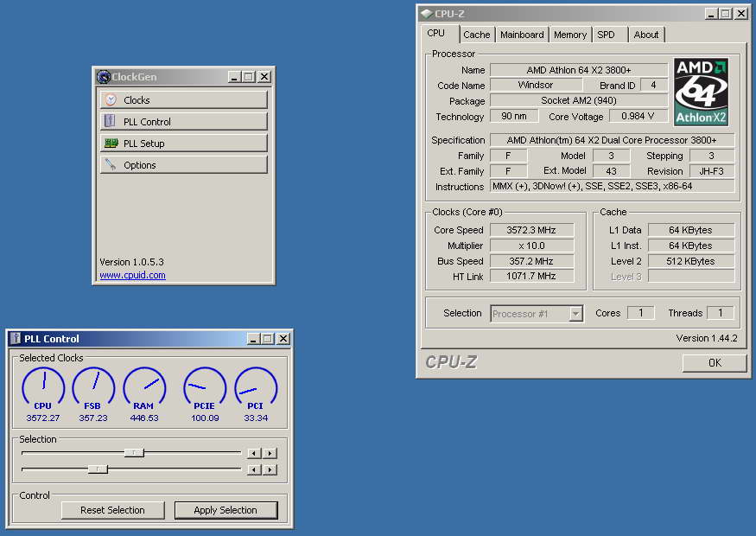Click the Options wrench icon
The height and width of the screenshot is (536, 756).
pyautogui.click(x=111, y=164)
